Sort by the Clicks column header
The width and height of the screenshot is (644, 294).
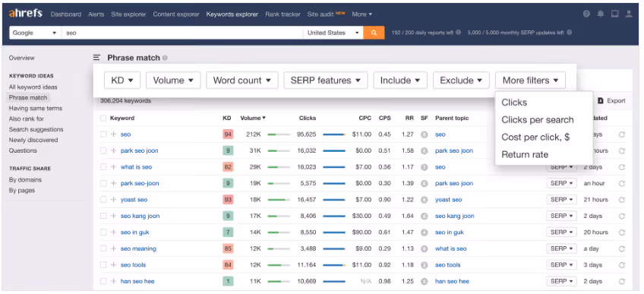308,119
